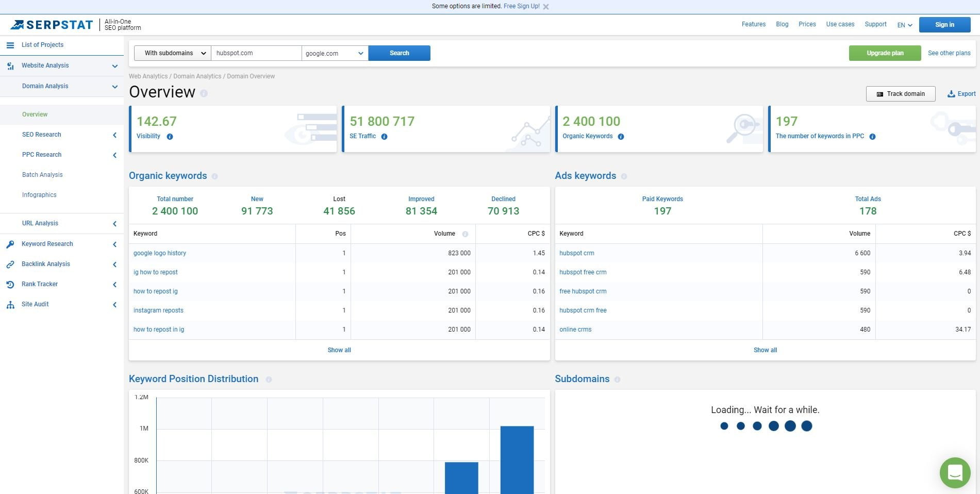Click the Export download icon
The height and width of the screenshot is (494, 980).
pos(951,94)
